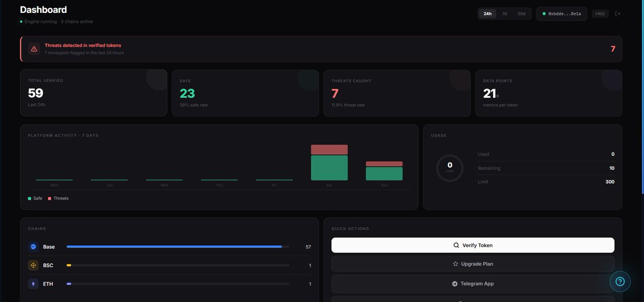The image size is (644, 302).
Task: Switch to the 7d time range
Action: click(x=504, y=13)
